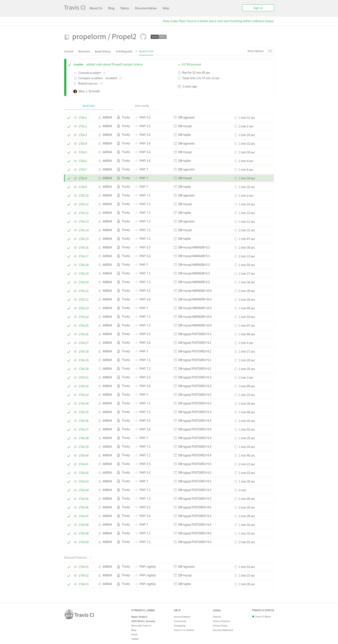This screenshot has width=338, height=644.
Task: Open the compare view external link icon
Action: [x=121, y=78]
